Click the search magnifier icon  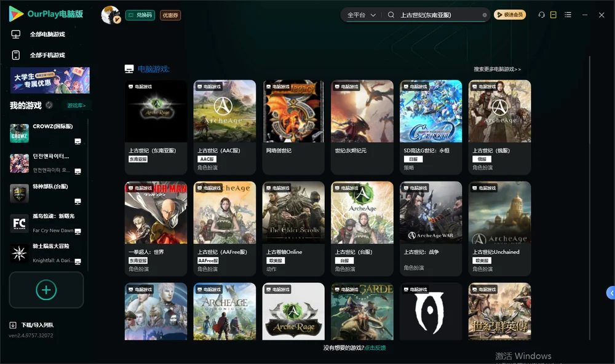[x=391, y=15]
